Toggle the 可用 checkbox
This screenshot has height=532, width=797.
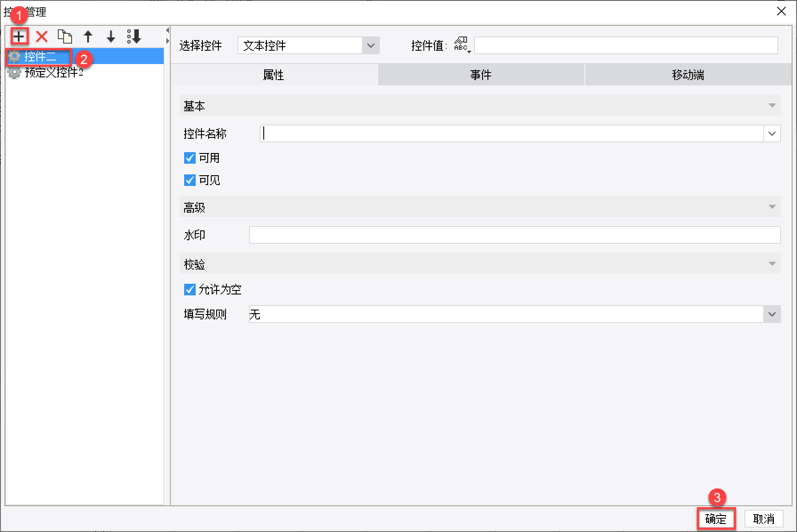click(190, 158)
